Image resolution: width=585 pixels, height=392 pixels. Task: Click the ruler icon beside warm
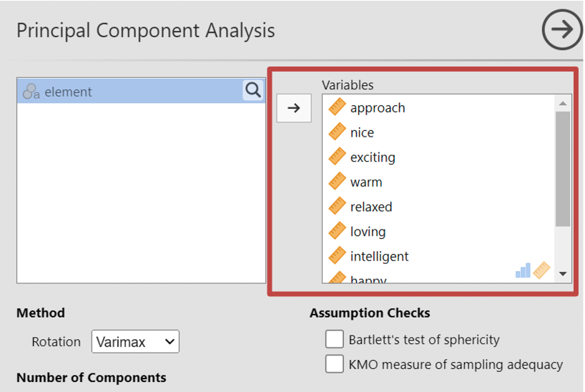click(337, 182)
